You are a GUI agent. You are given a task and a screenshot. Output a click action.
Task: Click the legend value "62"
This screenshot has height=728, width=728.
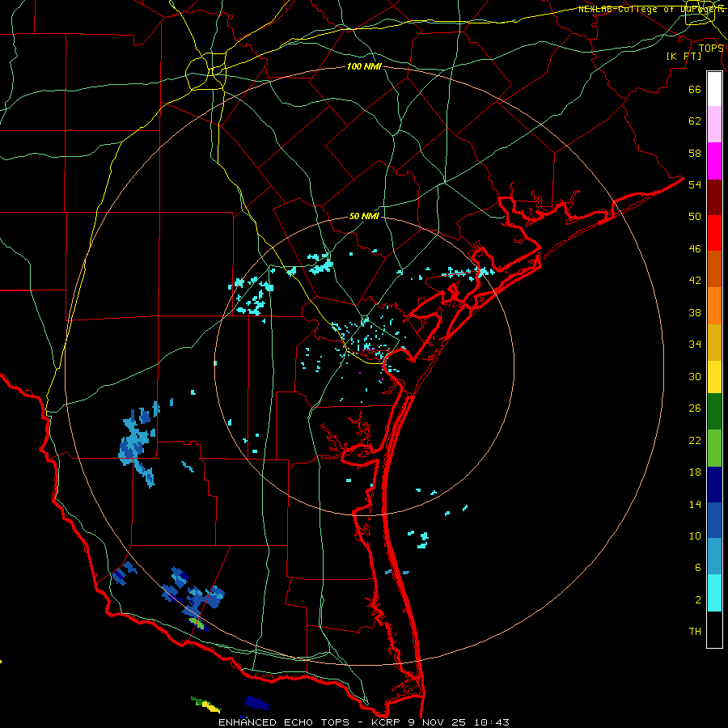695,121
